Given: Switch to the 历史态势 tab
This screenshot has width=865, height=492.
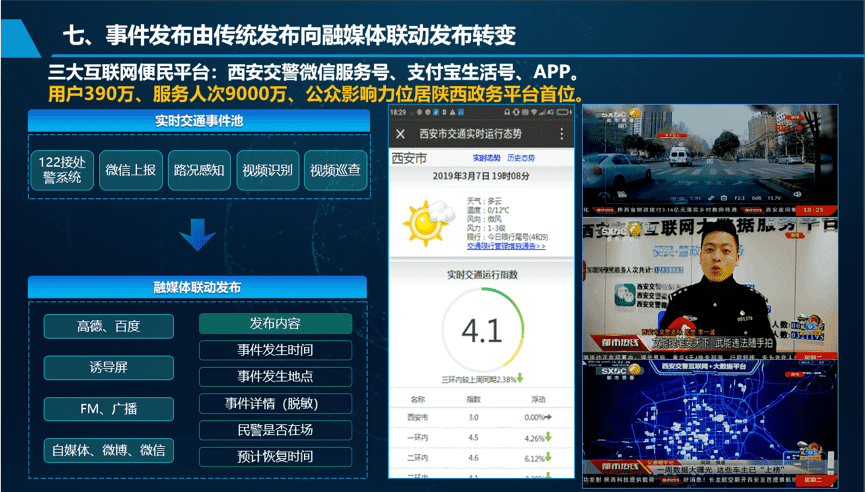Looking at the screenshot, I should click(x=520, y=158).
